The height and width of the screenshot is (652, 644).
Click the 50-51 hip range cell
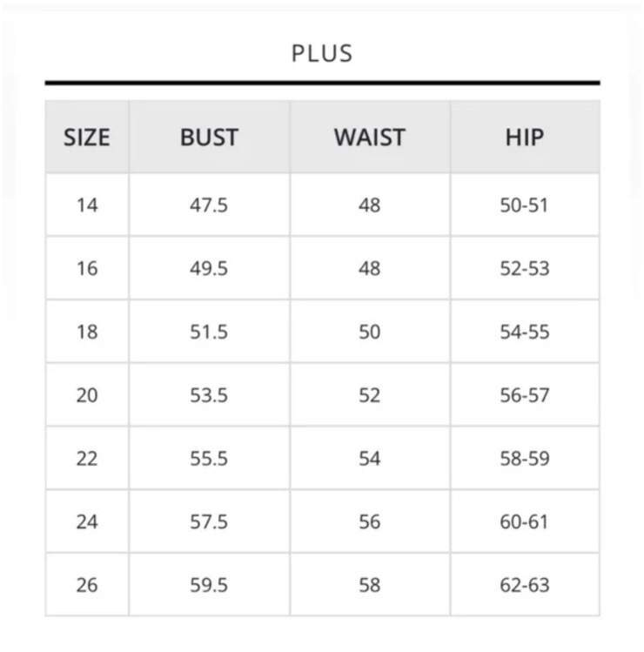pyautogui.click(x=525, y=205)
